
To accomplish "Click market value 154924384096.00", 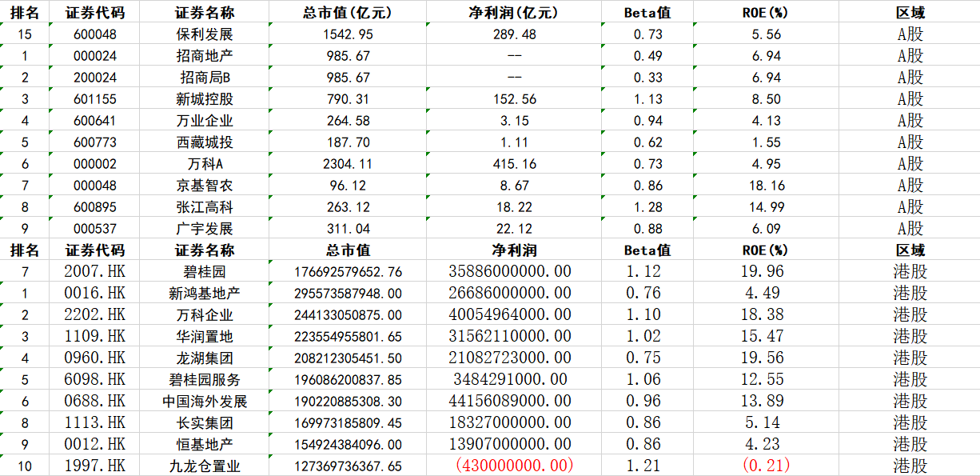I will [x=348, y=445].
